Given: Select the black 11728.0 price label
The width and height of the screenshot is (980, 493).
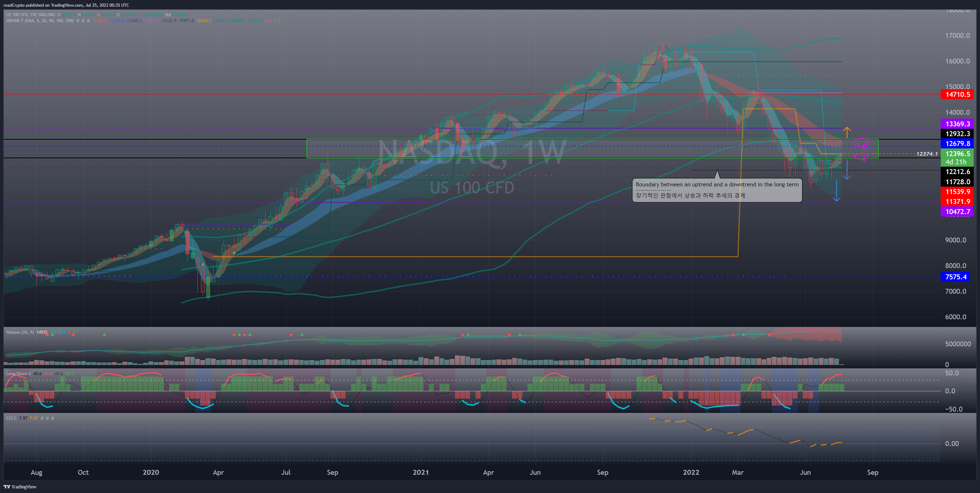Looking at the screenshot, I should coord(957,182).
